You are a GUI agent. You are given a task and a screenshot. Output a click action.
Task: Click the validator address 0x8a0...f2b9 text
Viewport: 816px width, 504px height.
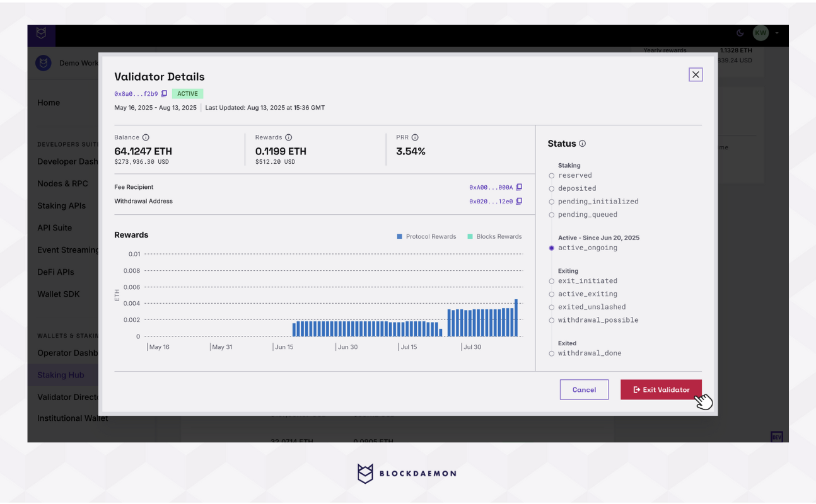(136, 94)
